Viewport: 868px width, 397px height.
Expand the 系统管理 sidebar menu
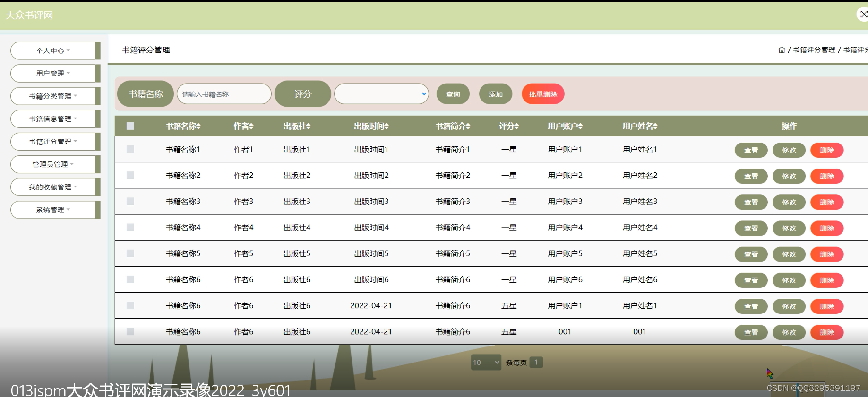[55, 210]
